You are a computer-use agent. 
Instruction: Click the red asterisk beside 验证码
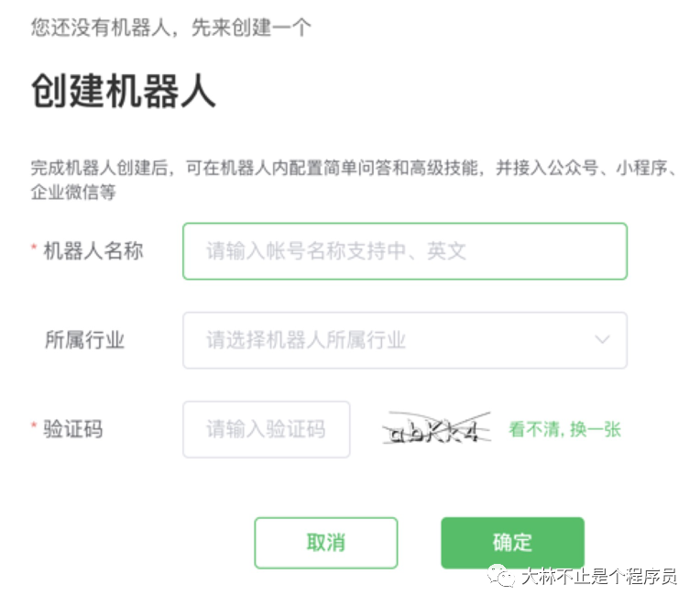coord(34,429)
